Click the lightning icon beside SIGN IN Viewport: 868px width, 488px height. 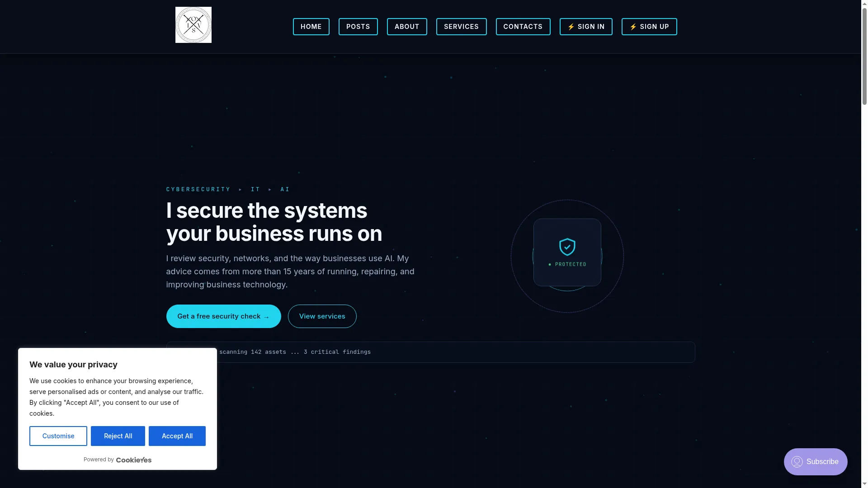tap(571, 27)
